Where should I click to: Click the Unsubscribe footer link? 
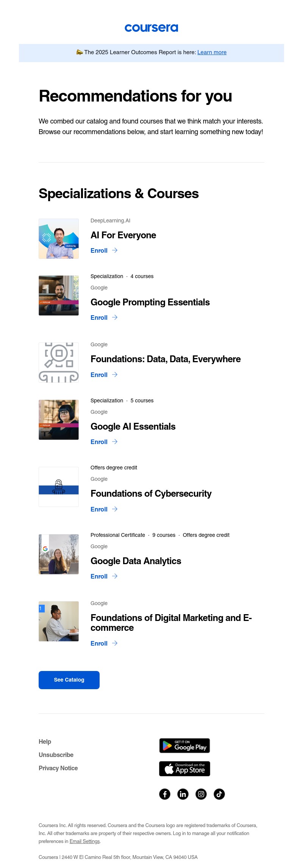tap(56, 755)
